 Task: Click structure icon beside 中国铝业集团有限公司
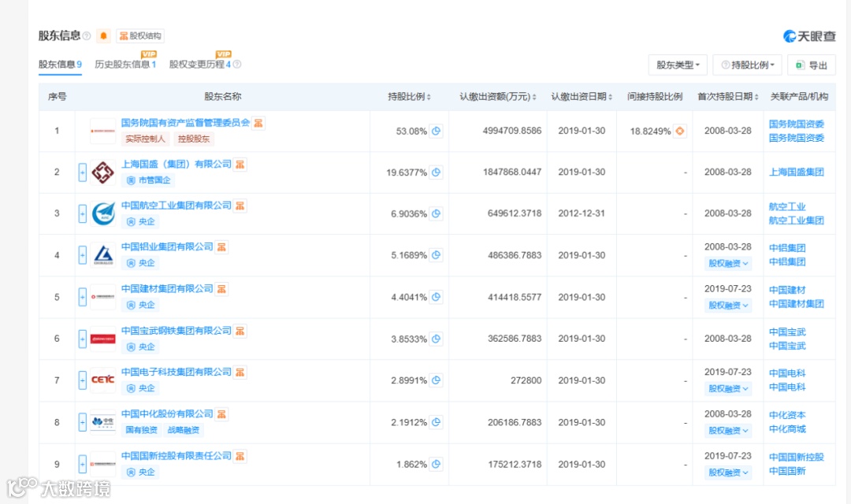[221, 247]
